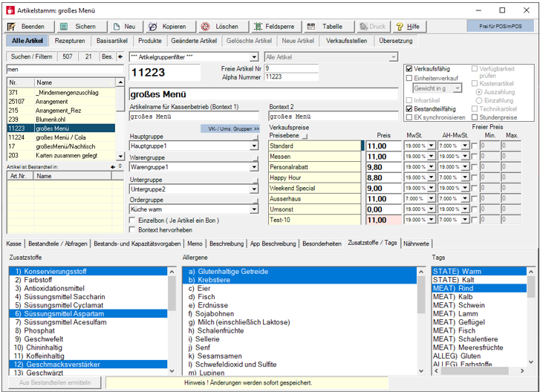Click the Tabelle table icon
The height and width of the screenshot is (392, 540).
pyautogui.click(x=311, y=27)
